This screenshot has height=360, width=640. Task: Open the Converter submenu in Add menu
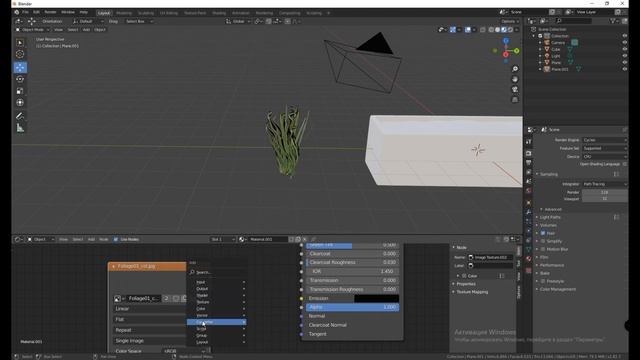click(217, 322)
